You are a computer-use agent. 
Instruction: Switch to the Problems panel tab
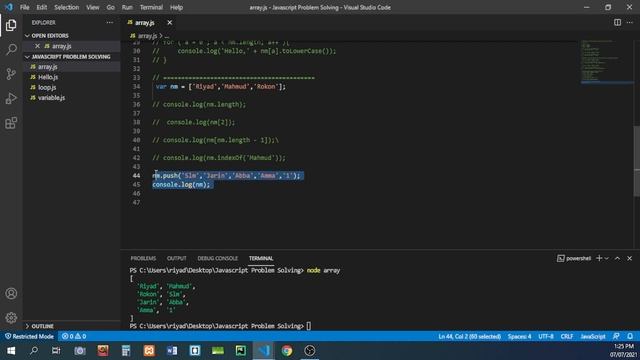[143, 258]
